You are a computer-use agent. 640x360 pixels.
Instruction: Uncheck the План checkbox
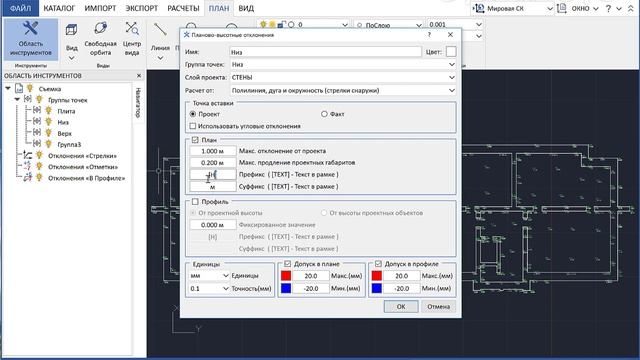tap(195, 140)
